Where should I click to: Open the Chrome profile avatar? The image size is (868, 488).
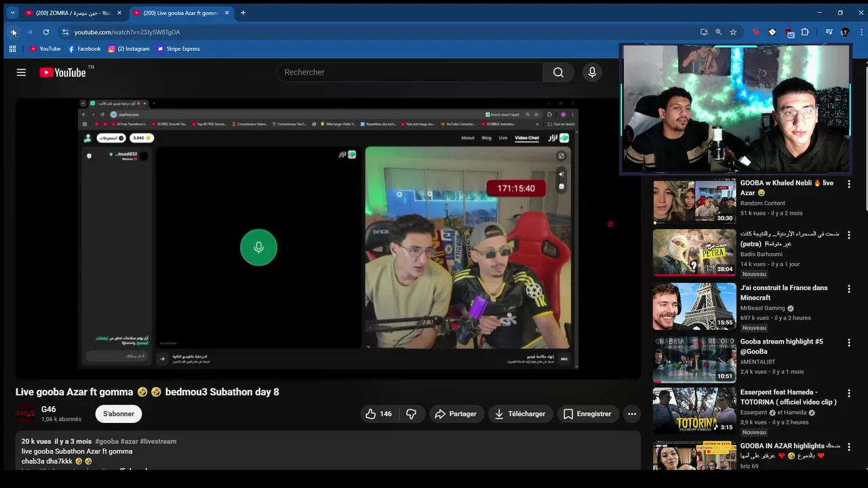pyautogui.click(x=845, y=32)
